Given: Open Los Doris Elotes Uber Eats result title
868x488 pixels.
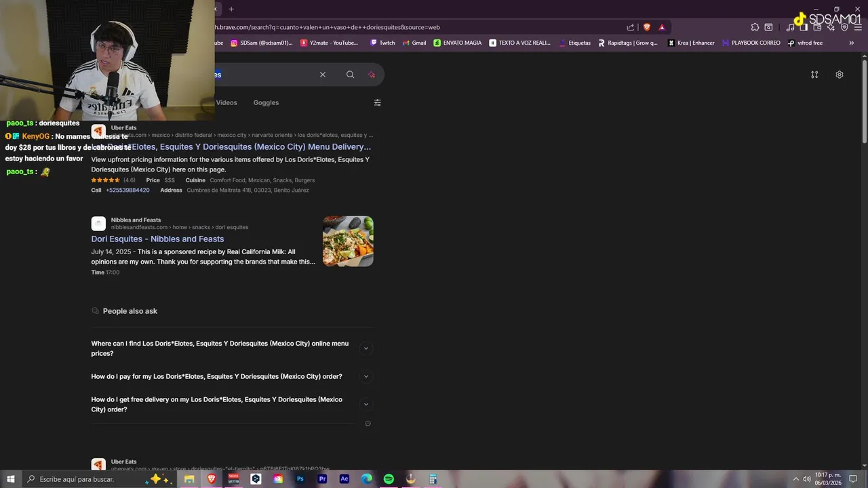Looking at the screenshot, I should (x=231, y=146).
